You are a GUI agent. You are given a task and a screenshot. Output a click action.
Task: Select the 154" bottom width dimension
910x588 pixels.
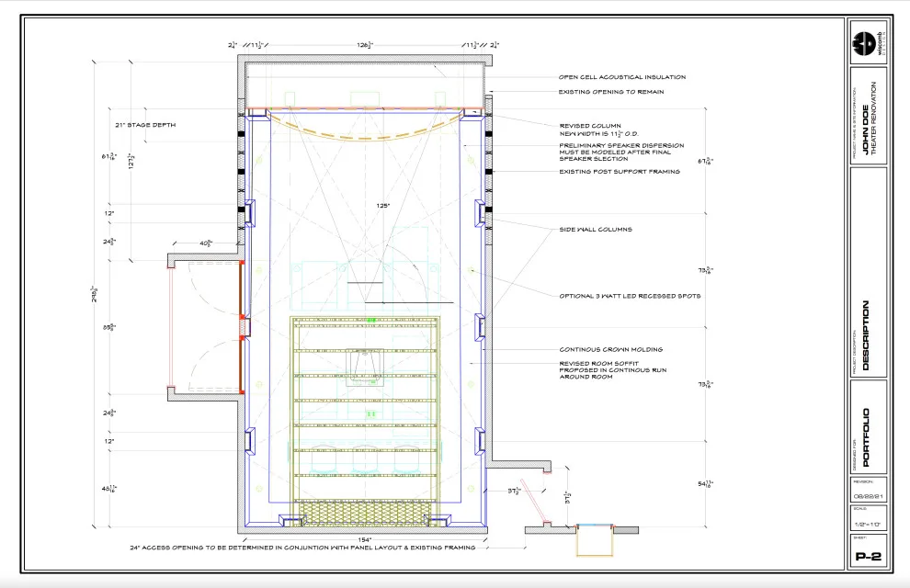tap(365, 540)
